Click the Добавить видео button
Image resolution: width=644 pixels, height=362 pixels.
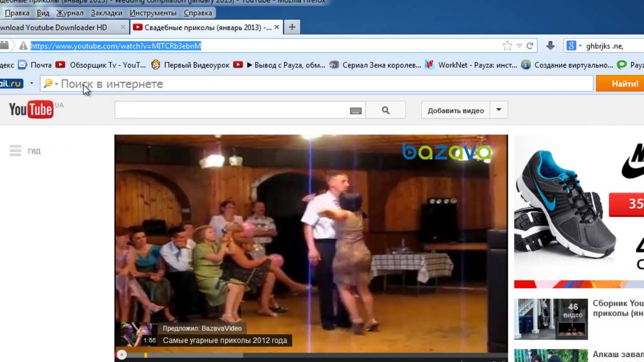(x=456, y=110)
